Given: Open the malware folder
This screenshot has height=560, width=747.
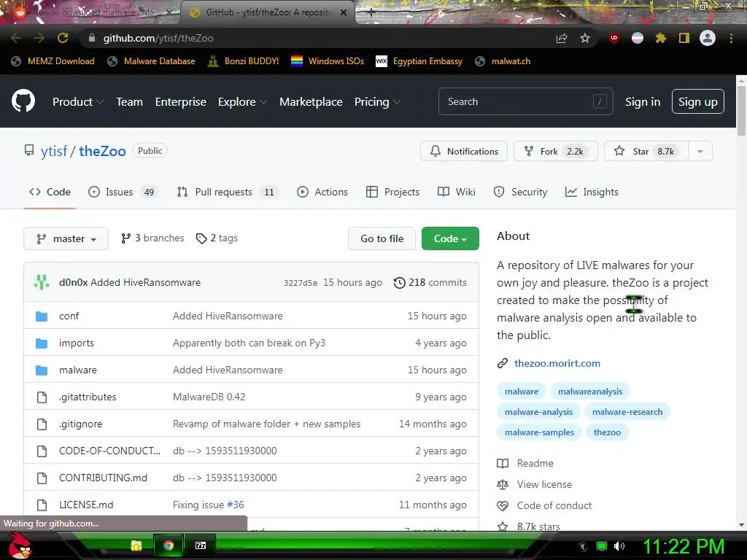Looking at the screenshot, I should 77,370.
